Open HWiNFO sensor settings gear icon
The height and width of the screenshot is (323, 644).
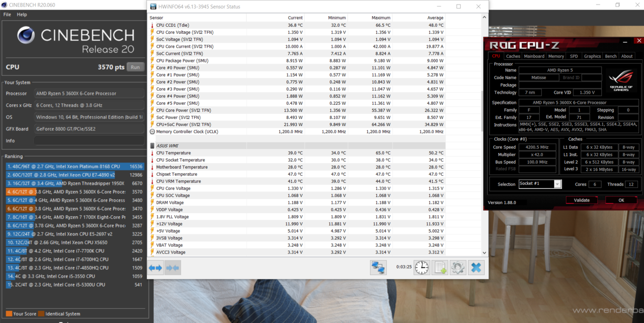(x=458, y=268)
